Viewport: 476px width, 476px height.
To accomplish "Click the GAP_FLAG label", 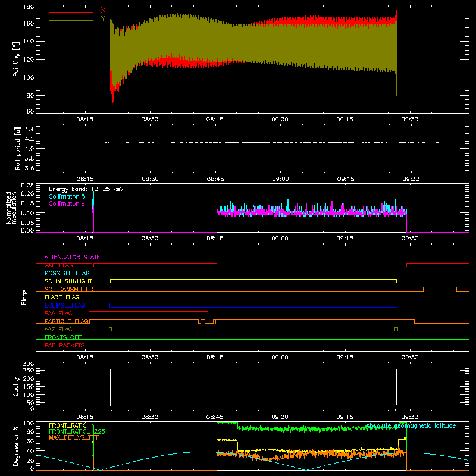I will pos(58,265).
